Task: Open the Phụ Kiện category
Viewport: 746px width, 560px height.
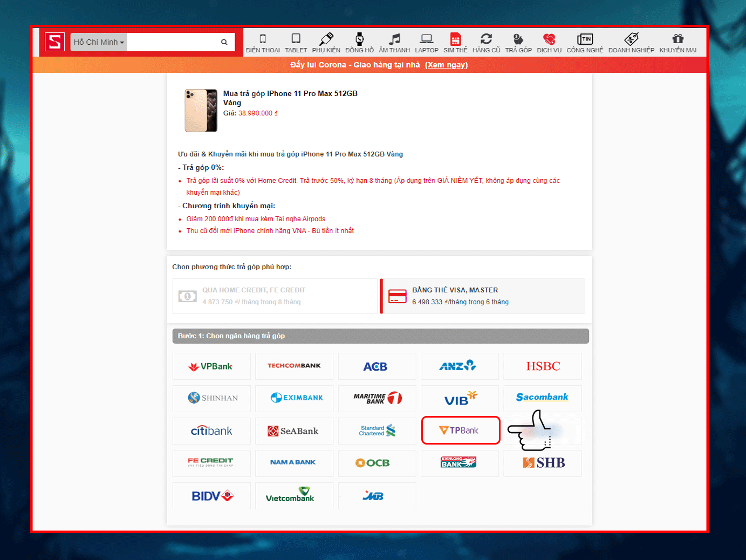Action: point(326,43)
